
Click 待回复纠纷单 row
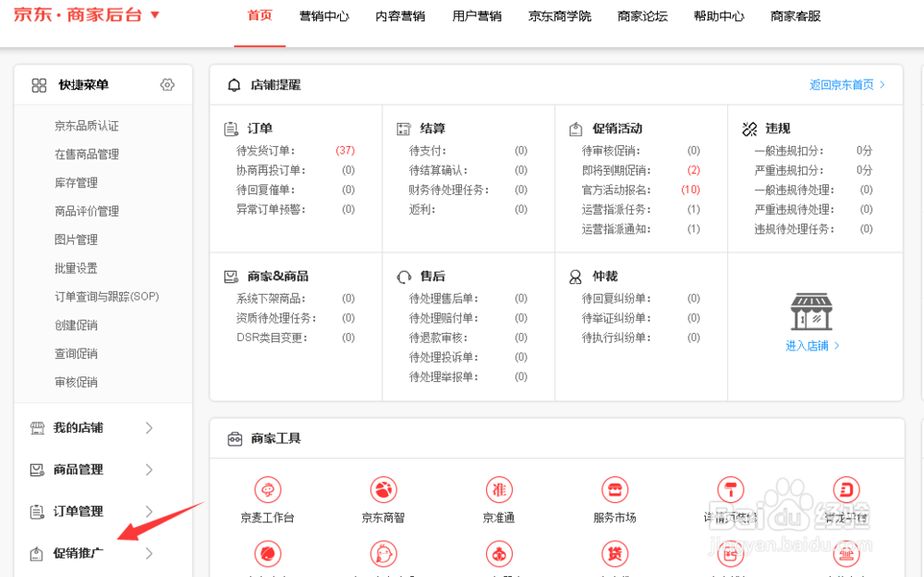click(640, 299)
